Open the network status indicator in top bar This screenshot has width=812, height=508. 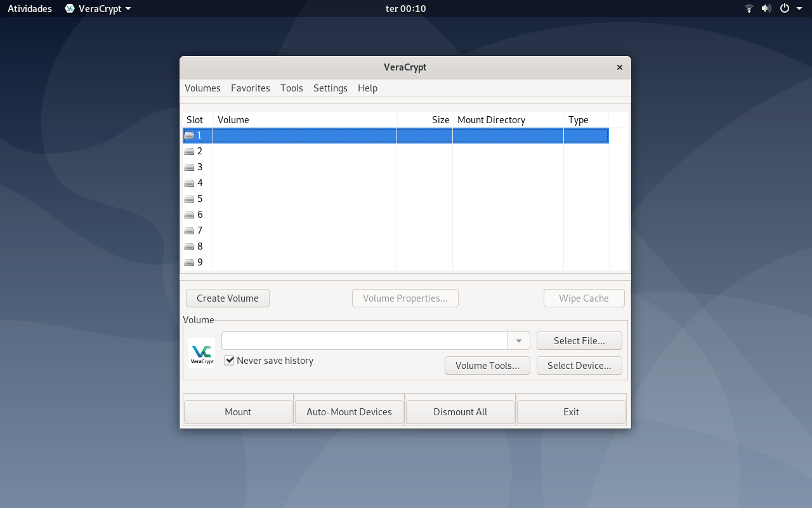click(x=749, y=8)
